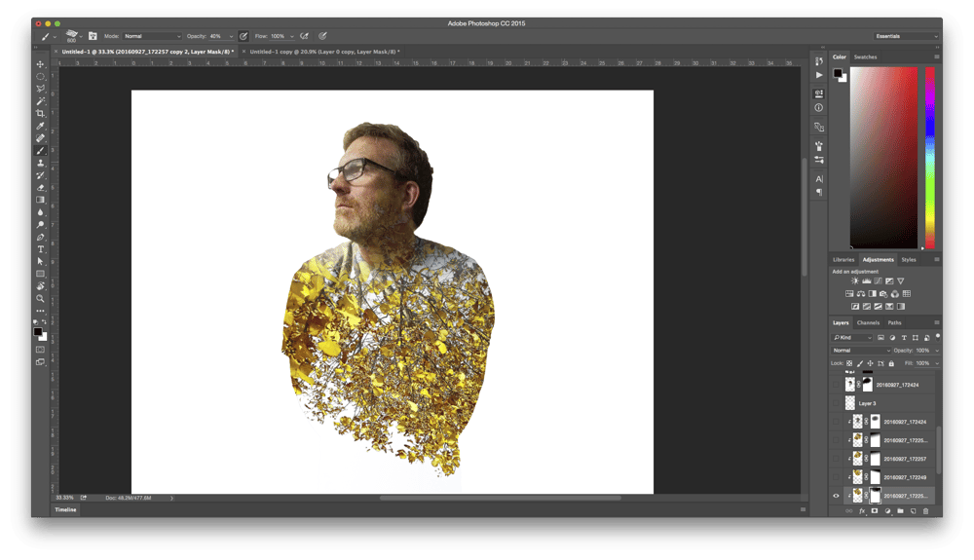Screen dimensions: 974x560
Task: Open the Tool Preset picker
Action: point(48,36)
